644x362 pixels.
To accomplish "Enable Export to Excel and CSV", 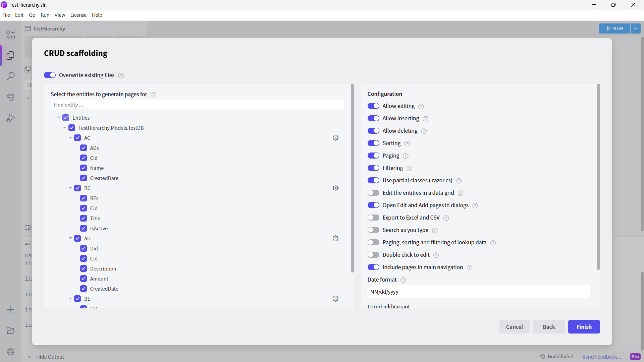I will pos(373,218).
